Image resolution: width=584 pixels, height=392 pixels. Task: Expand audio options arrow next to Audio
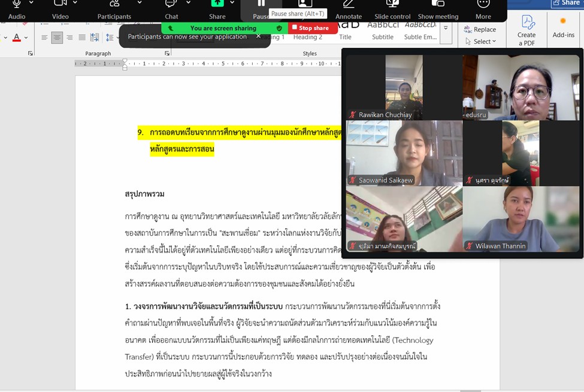31,3
